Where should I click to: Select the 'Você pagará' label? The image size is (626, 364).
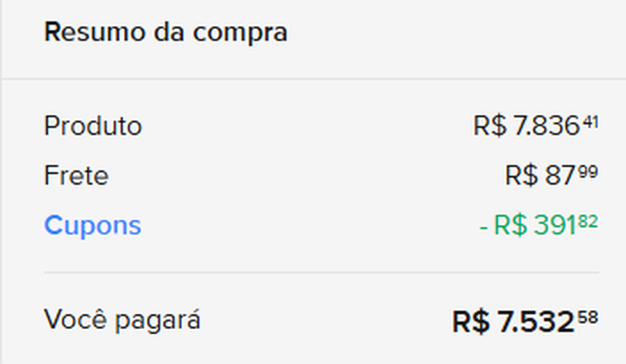pyautogui.click(x=122, y=320)
